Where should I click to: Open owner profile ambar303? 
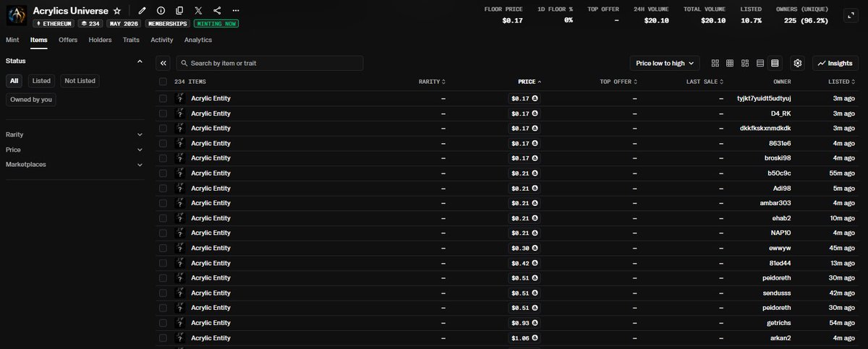click(x=776, y=203)
